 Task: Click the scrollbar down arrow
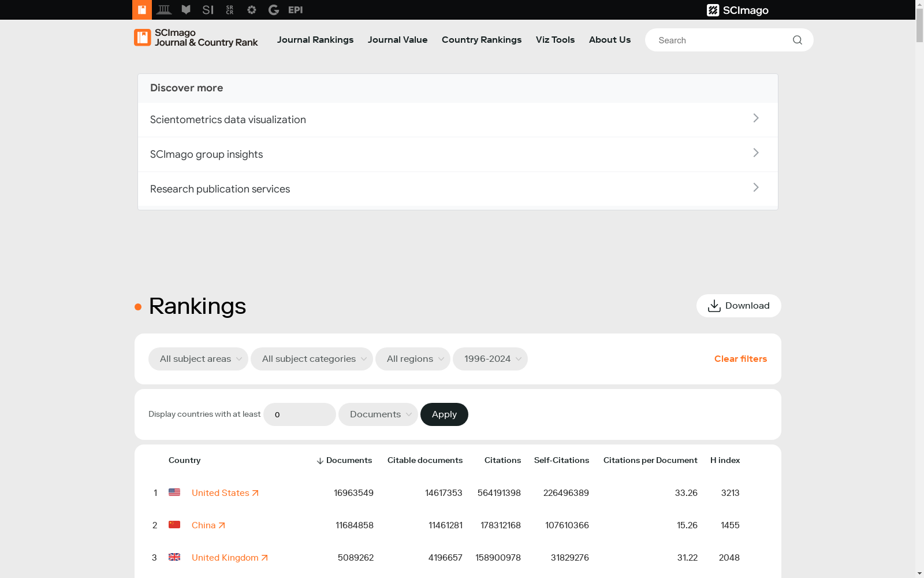pyautogui.click(x=919, y=573)
